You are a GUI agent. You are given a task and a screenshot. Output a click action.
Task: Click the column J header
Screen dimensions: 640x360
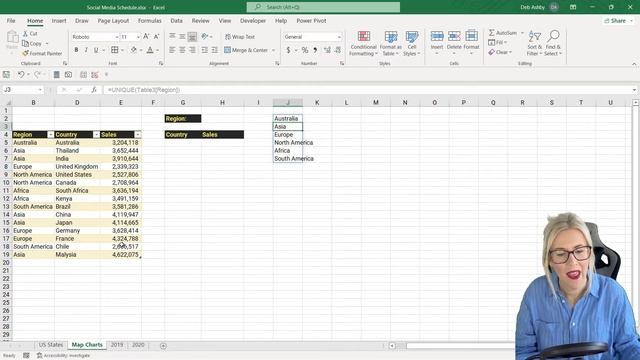288,102
